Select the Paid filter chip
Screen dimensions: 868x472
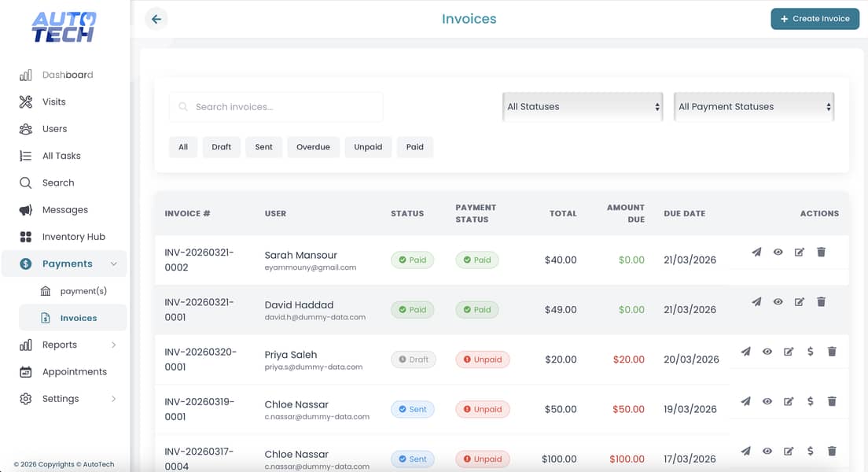tap(415, 146)
